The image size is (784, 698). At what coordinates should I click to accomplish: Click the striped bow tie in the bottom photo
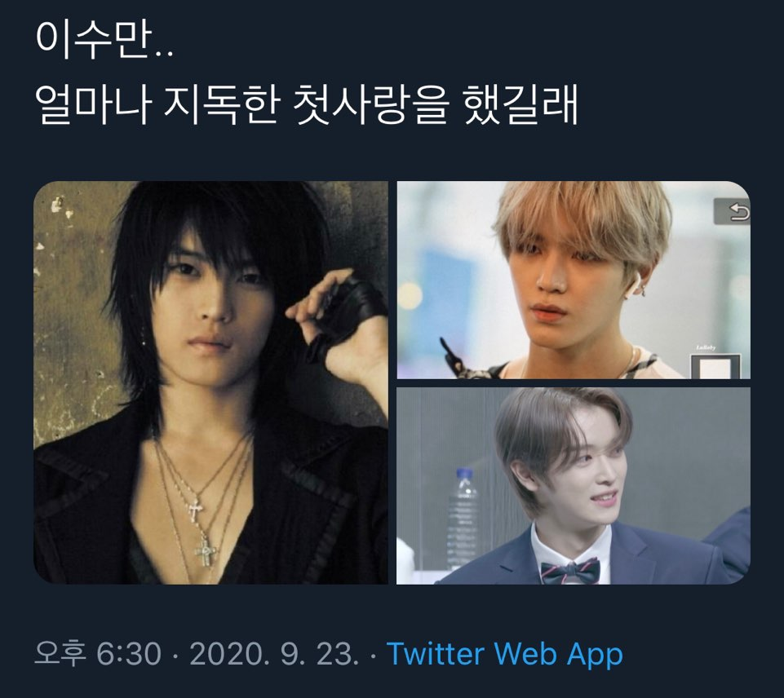click(570, 571)
